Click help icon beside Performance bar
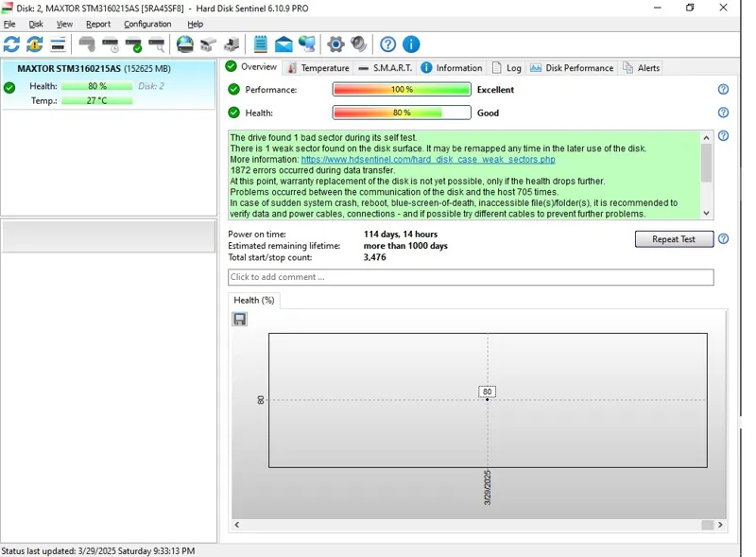 coord(723,90)
